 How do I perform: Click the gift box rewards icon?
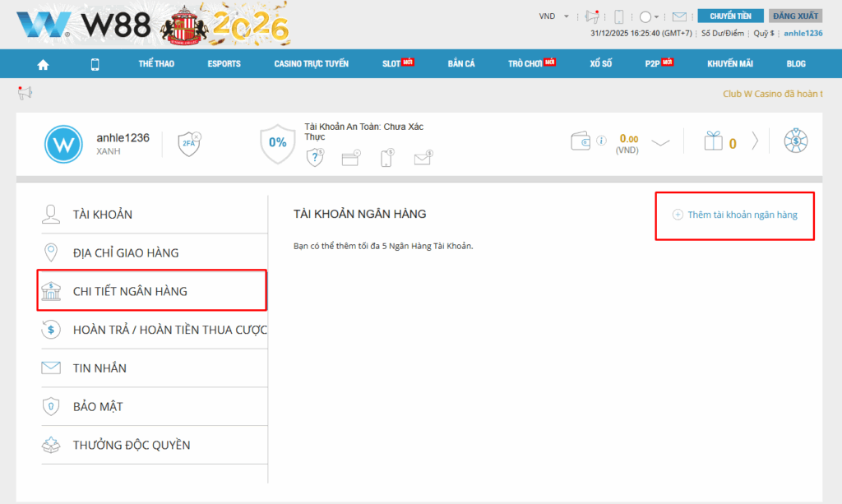(713, 141)
